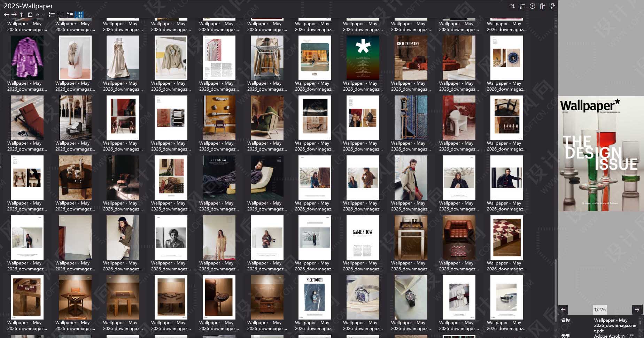Screen dimensions: 644x338
Task: Click the 名称 label in the details pane
Action: (x=566, y=320)
